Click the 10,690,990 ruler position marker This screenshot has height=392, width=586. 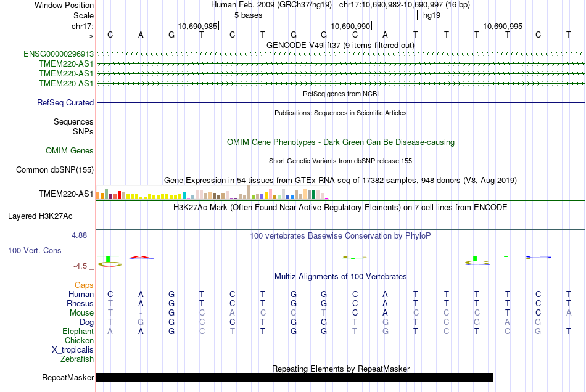(x=350, y=26)
